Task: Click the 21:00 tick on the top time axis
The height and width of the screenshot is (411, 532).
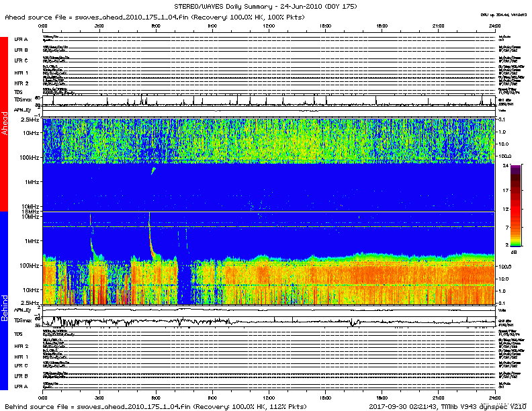Action: [x=438, y=25]
